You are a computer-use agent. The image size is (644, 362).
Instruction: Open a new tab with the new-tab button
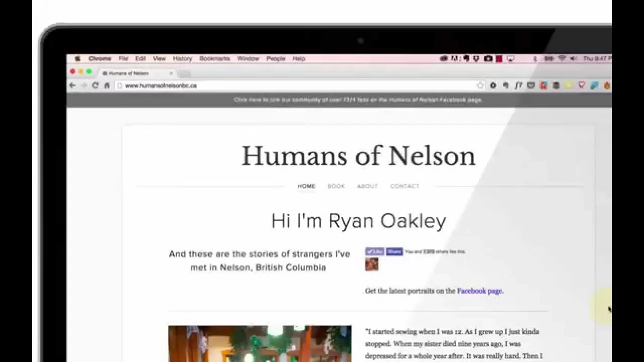click(x=184, y=74)
